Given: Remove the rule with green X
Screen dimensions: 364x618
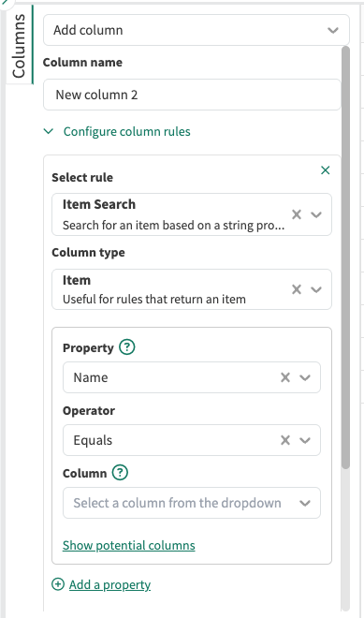Looking at the screenshot, I should point(325,170).
